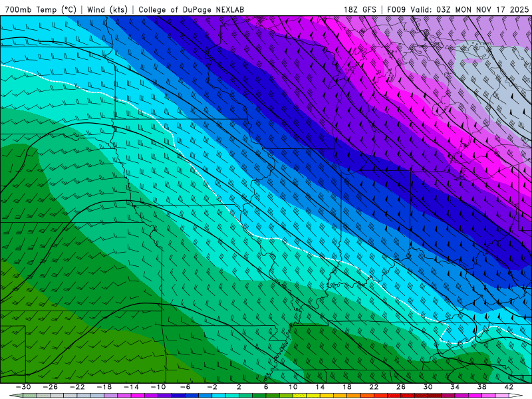This screenshot has height=399, width=532.
Task: Click the 14 colorbar label
Action: 320,387
